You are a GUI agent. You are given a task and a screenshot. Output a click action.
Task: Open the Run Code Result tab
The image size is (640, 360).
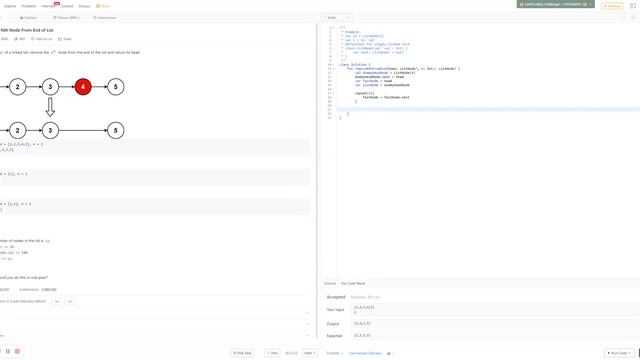pyautogui.click(x=353, y=283)
